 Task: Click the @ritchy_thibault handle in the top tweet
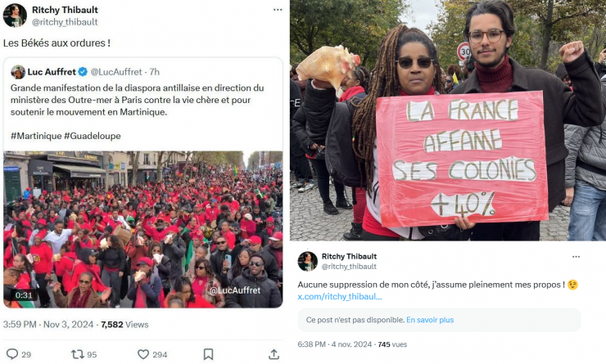(65, 22)
